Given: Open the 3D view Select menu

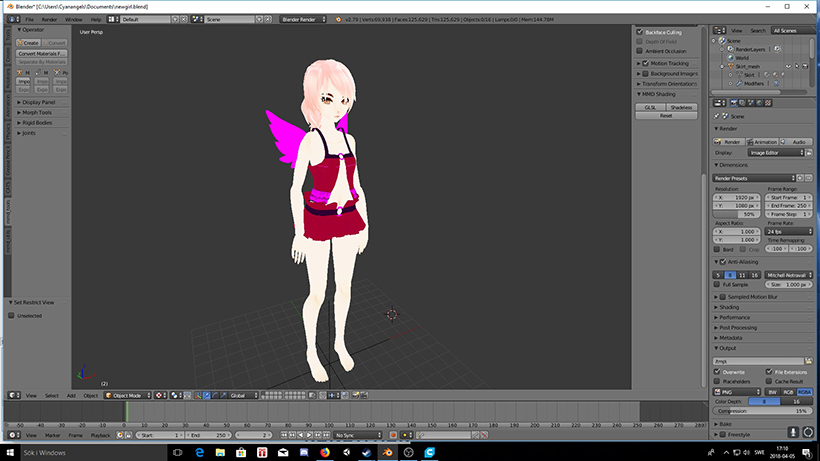Looking at the screenshot, I should 52,395.
